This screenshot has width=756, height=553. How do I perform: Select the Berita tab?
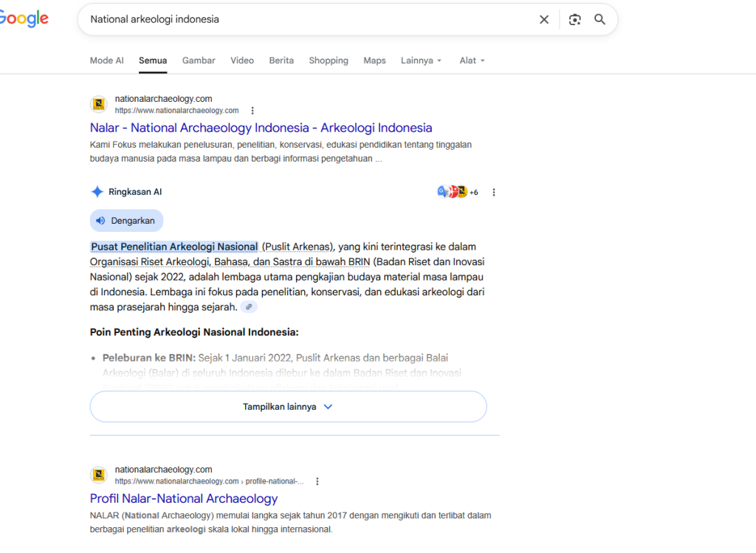(x=281, y=61)
